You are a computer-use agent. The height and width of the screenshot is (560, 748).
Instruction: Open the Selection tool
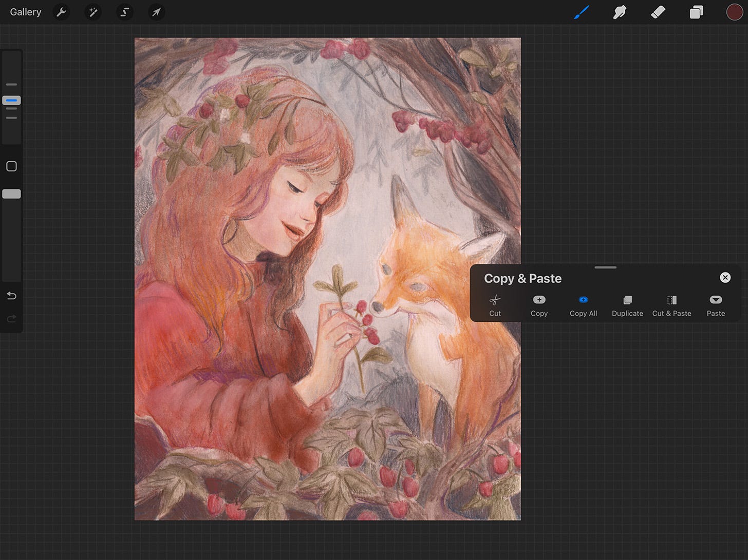tap(125, 12)
